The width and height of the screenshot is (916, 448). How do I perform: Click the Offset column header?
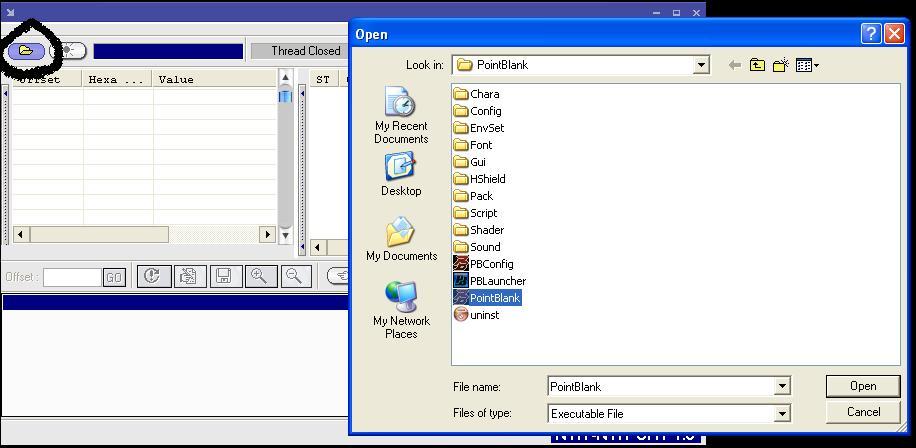click(x=48, y=79)
